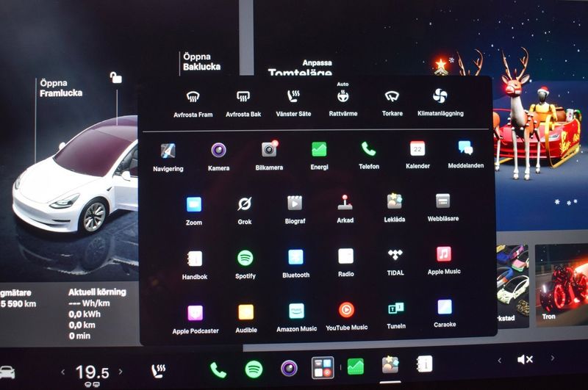Screen dimensions: 588x390
Task: Open the Arkad arcade app
Action: [x=345, y=209]
